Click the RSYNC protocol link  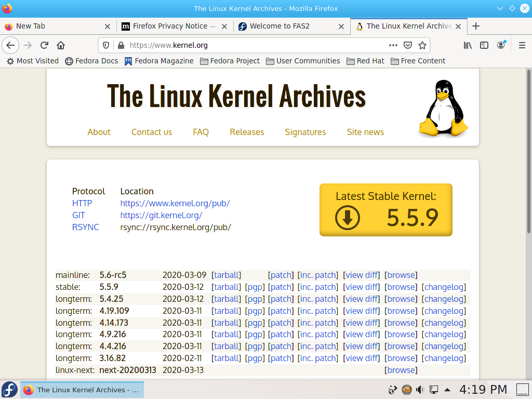tap(86, 227)
